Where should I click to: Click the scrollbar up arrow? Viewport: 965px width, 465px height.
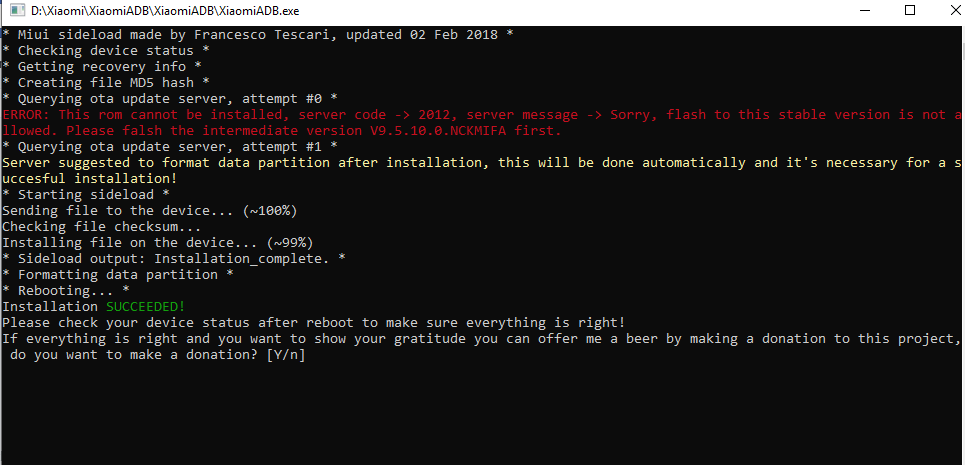pyautogui.click(x=958, y=30)
